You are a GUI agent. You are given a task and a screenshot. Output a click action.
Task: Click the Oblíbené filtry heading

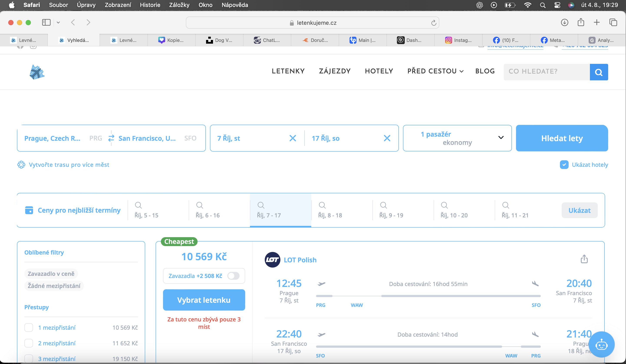coord(44,252)
